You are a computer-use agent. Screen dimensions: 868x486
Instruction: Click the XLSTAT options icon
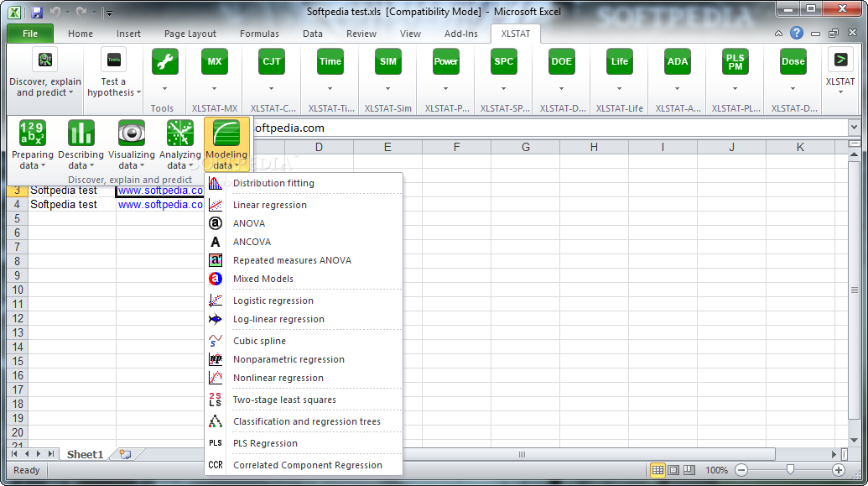840,60
